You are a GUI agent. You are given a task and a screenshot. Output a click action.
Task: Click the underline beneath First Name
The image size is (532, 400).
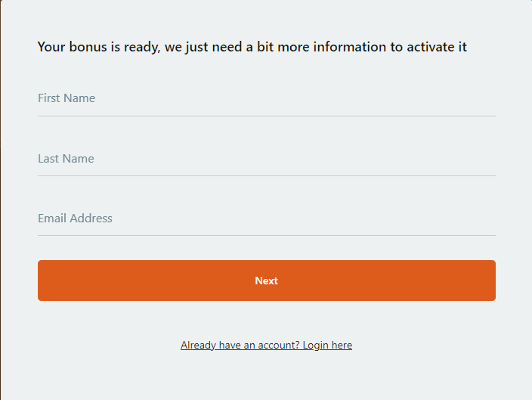[266, 116]
